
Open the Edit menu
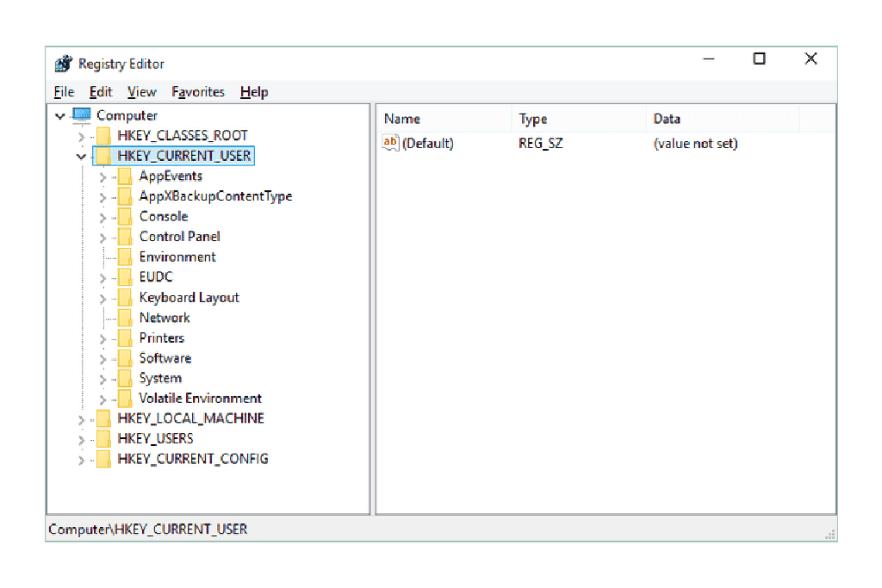[x=101, y=92]
